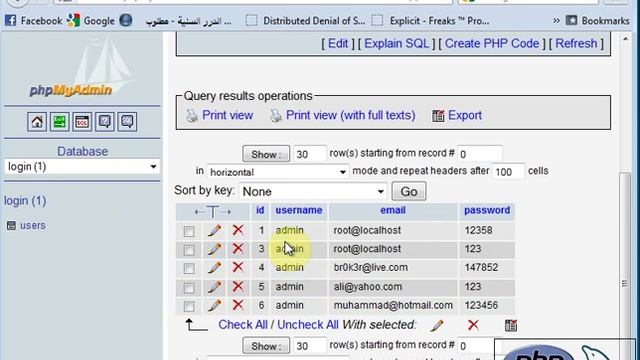
Task: Click the Bookmarks star icon
Action: pyautogui.click(x=571, y=20)
